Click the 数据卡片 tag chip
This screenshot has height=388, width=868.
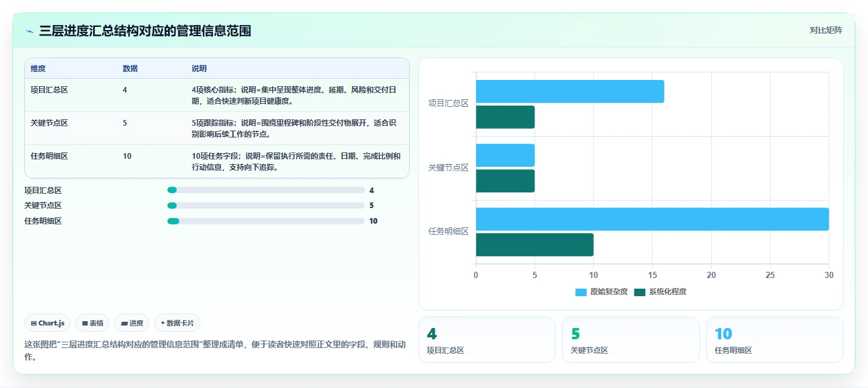[x=177, y=323]
